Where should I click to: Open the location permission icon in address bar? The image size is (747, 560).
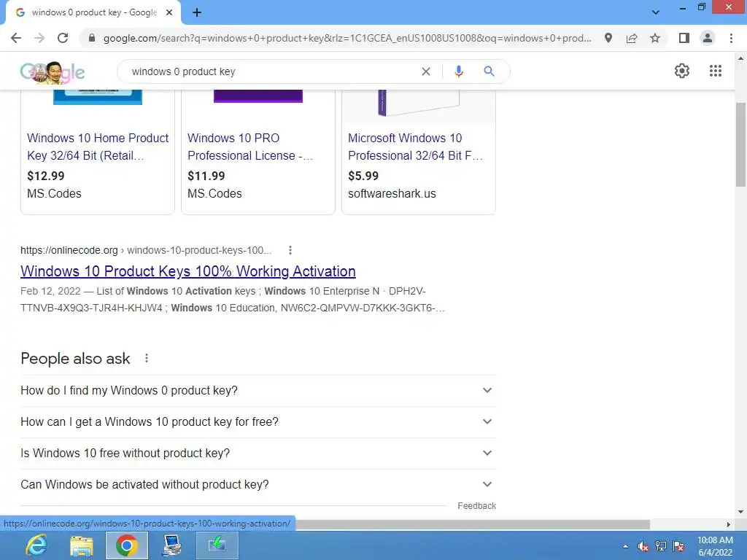pyautogui.click(x=608, y=38)
